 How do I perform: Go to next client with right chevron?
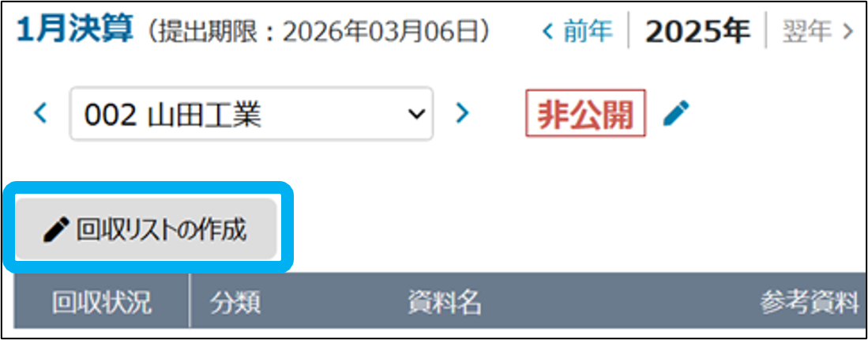pyautogui.click(x=462, y=113)
